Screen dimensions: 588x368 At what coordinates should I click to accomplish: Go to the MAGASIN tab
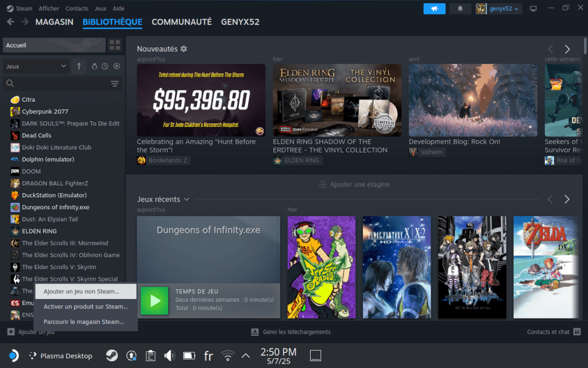click(54, 22)
